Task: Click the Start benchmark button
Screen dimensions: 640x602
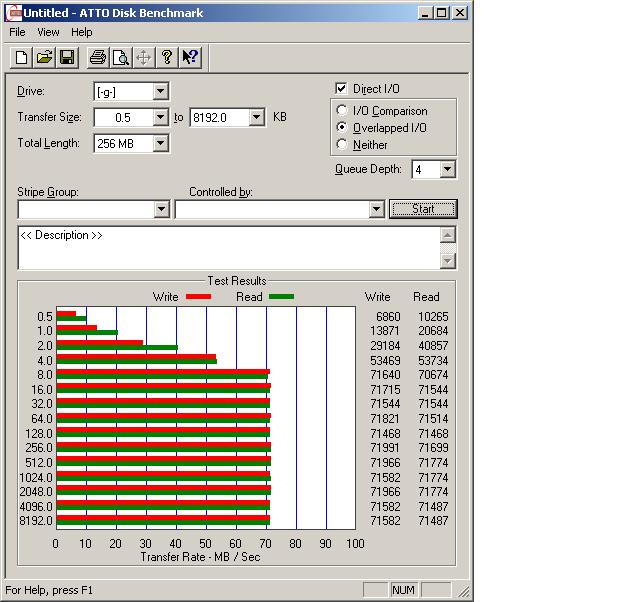Action: click(423, 209)
